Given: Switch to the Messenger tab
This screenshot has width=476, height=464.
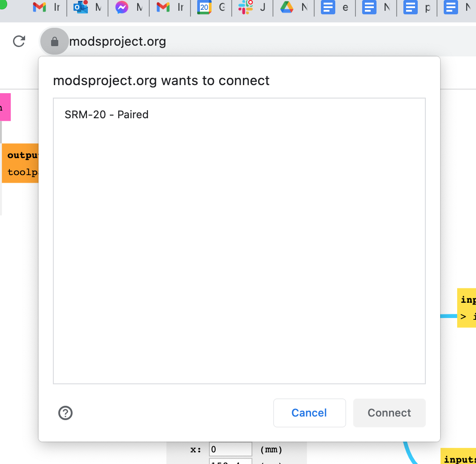Looking at the screenshot, I should pos(129,7).
